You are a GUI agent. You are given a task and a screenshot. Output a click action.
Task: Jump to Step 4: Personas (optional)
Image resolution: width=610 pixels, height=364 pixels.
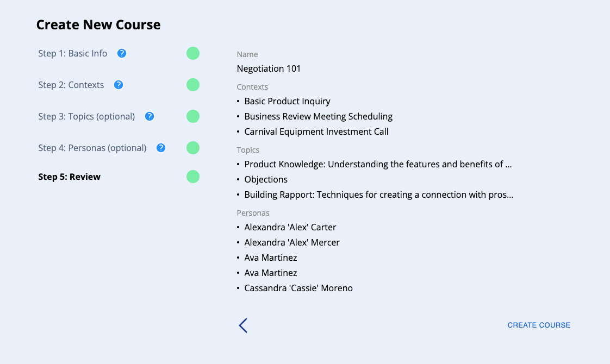coord(92,148)
